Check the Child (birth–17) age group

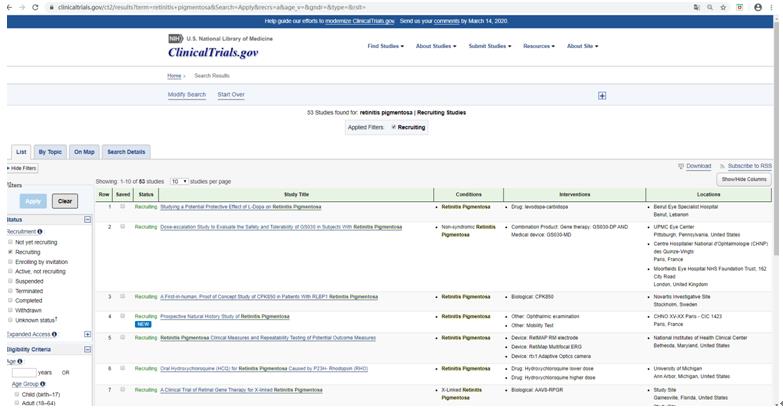tap(16, 394)
